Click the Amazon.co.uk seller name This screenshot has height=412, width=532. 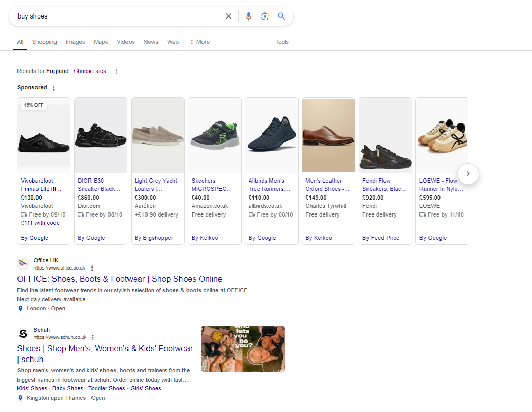click(x=210, y=206)
